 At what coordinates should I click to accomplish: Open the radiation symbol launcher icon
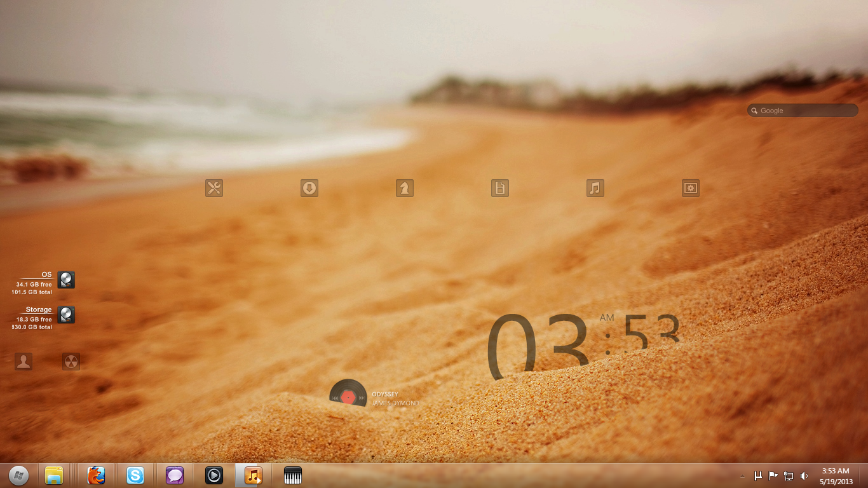[x=71, y=362]
